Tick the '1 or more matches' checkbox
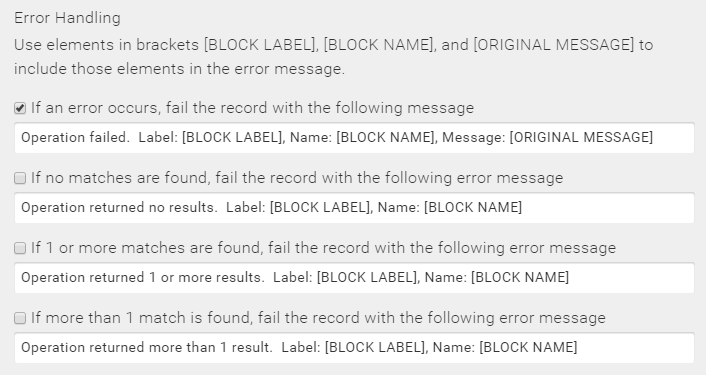This screenshot has width=706, height=375. point(20,248)
